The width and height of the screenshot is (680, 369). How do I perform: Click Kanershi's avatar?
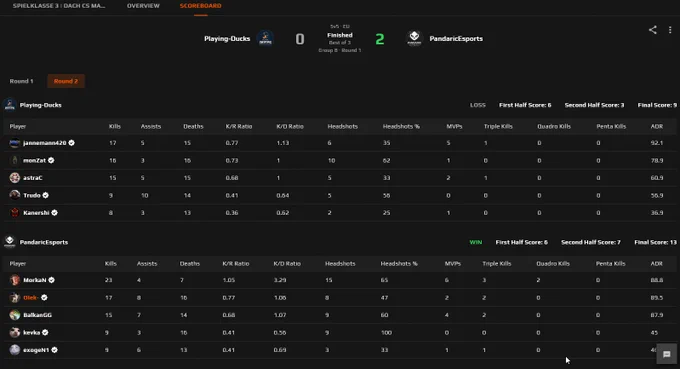point(15,212)
